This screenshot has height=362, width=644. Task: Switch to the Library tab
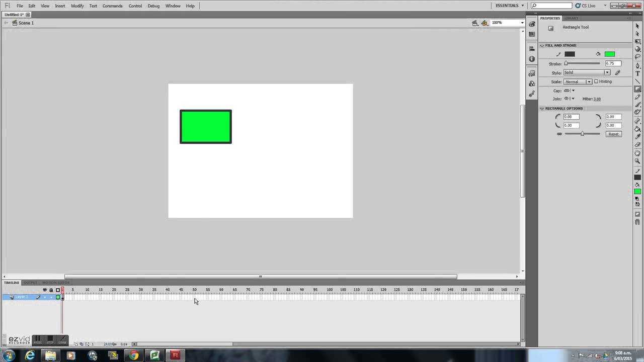pos(571,18)
